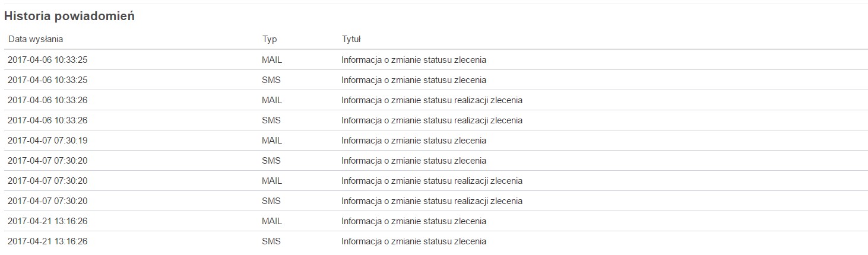Image resolution: width=868 pixels, height=255 pixels.
Task: Select the 2017-04-07 07:30:19 date cell
Action: click(x=47, y=141)
